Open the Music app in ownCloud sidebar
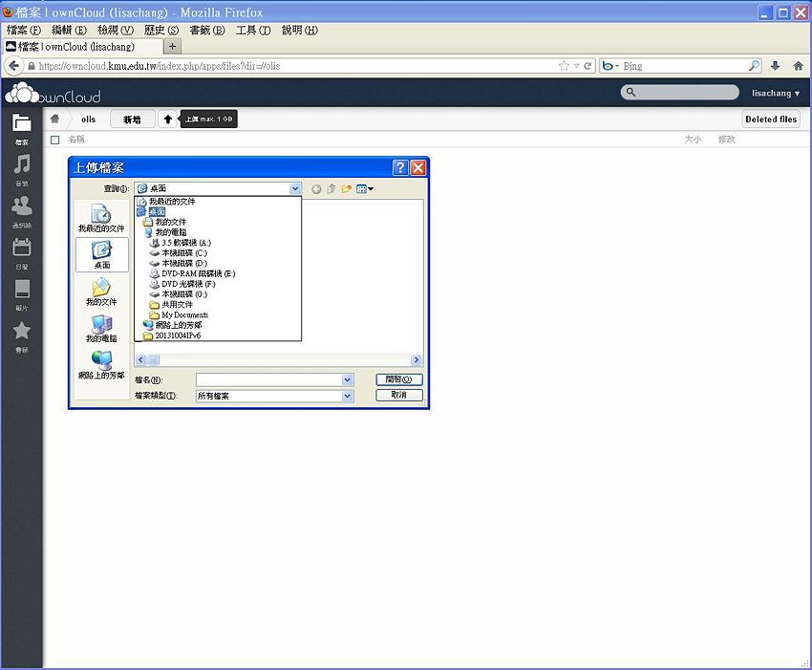The image size is (812, 670). [x=22, y=169]
